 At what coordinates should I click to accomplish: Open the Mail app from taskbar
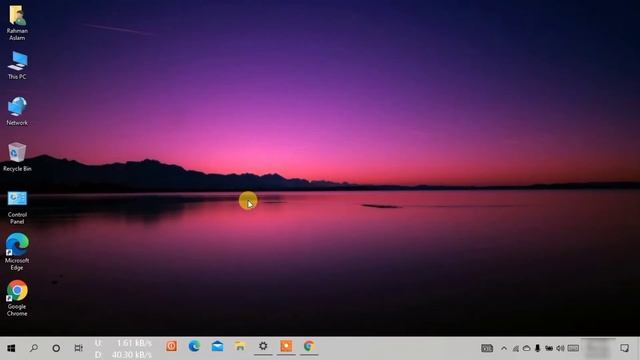click(x=217, y=346)
